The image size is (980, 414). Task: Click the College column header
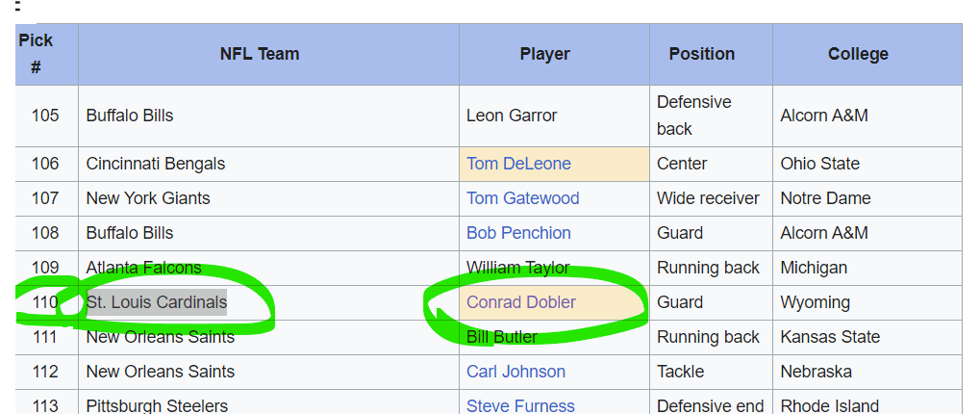pos(858,54)
